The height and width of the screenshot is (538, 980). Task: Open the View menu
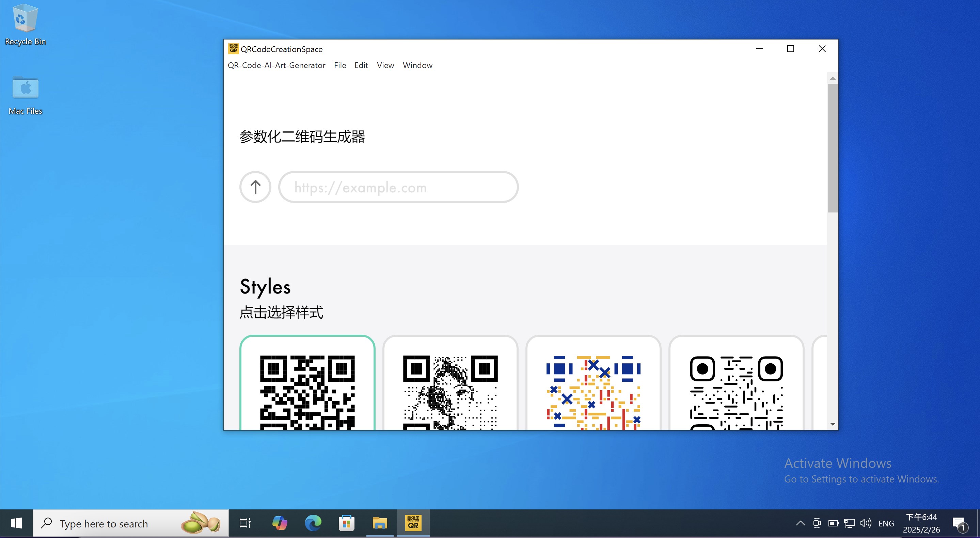tap(385, 65)
